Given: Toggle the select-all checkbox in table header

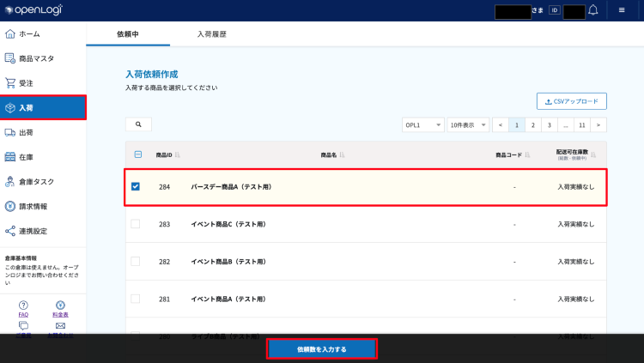Looking at the screenshot, I should [x=138, y=155].
